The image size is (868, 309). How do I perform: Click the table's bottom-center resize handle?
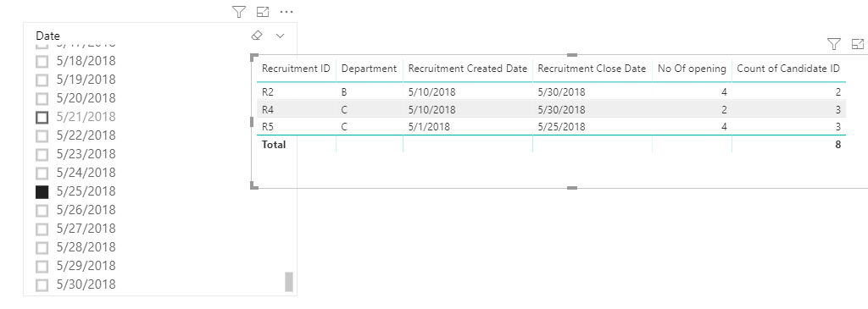pyautogui.click(x=572, y=188)
